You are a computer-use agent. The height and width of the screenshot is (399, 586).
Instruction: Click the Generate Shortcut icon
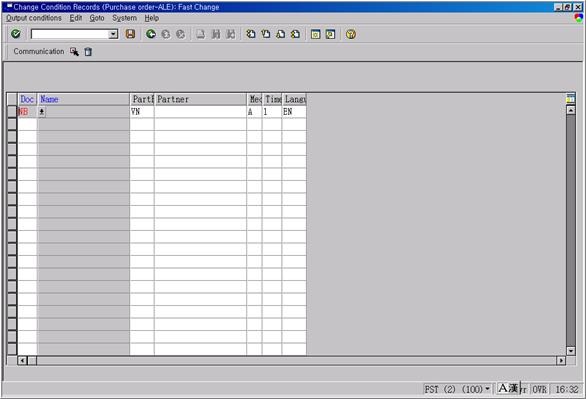[x=330, y=34]
